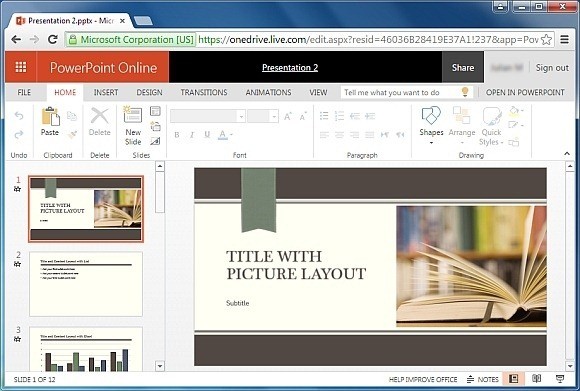Switch to Editing View in status bar
The image size is (580, 391).
pyautogui.click(x=513, y=378)
